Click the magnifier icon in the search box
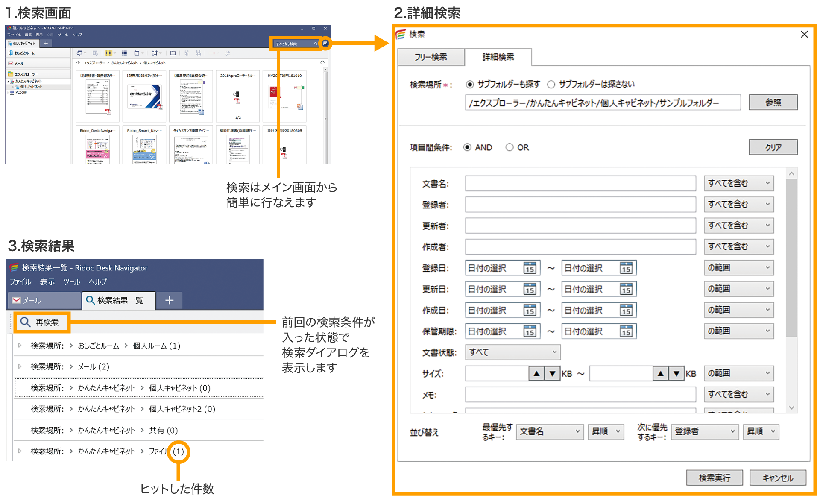 pos(315,43)
